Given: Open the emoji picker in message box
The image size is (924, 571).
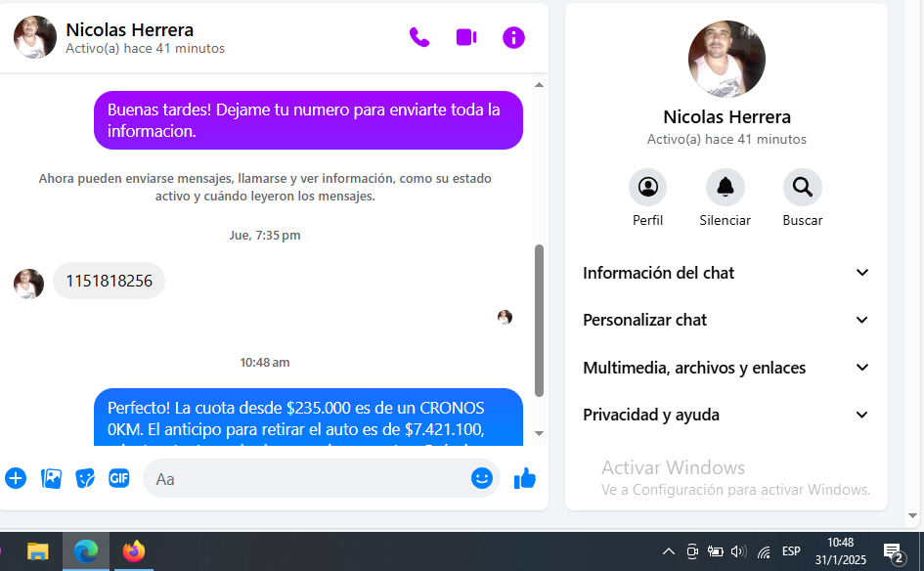Looking at the screenshot, I should (x=481, y=478).
